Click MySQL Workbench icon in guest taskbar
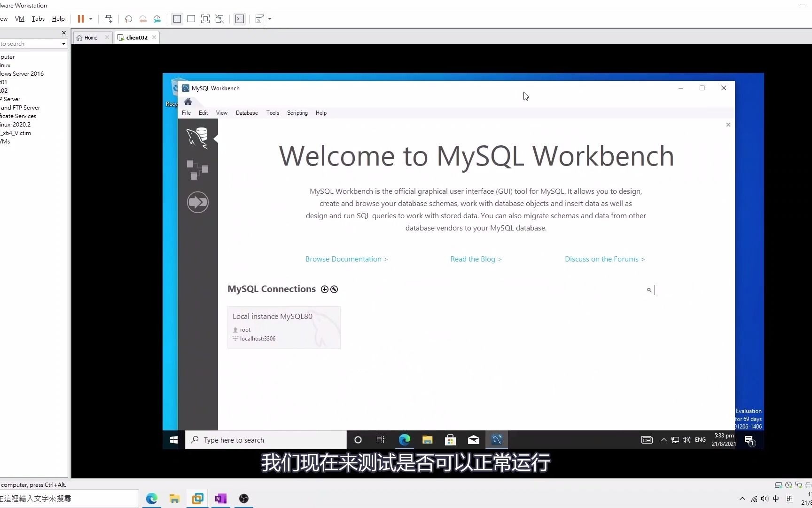This screenshot has width=812, height=508. pyautogui.click(x=497, y=440)
